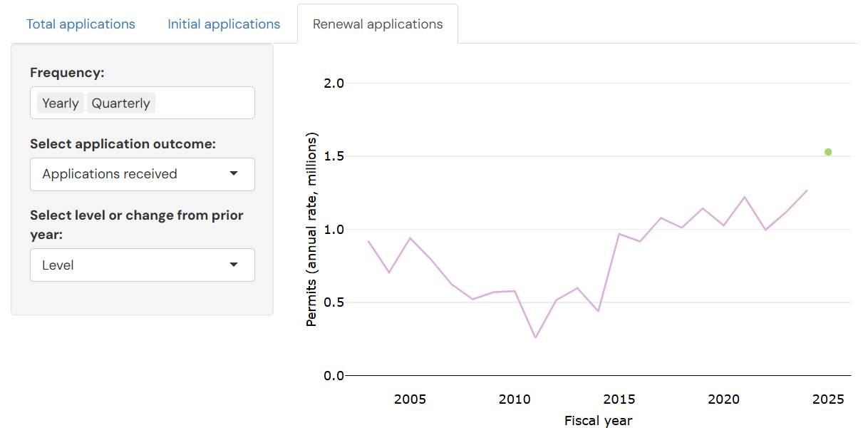
Task: Click the Frequency label text
Action: click(67, 73)
